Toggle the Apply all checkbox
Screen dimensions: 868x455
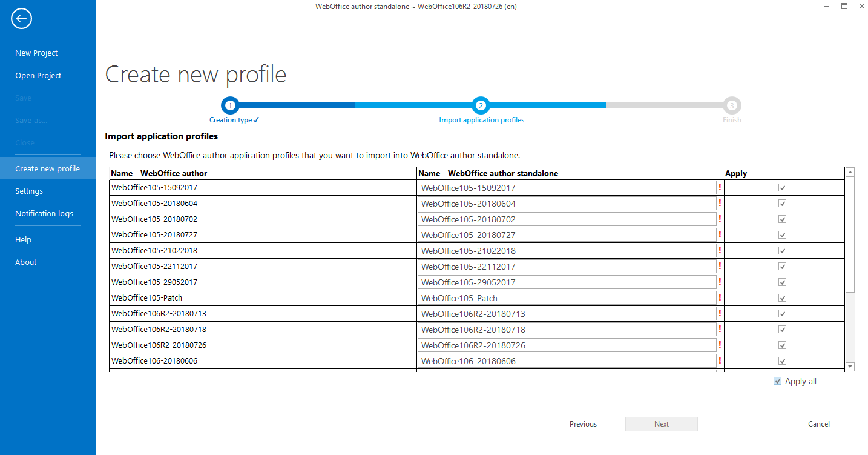tap(777, 380)
